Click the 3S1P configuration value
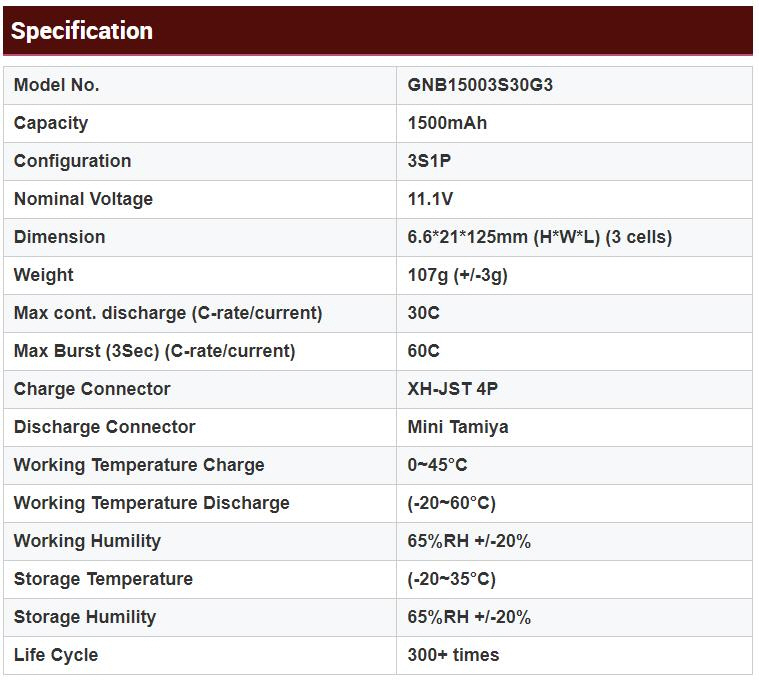Screen dimensions: 759x685 pyautogui.click(x=429, y=161)
